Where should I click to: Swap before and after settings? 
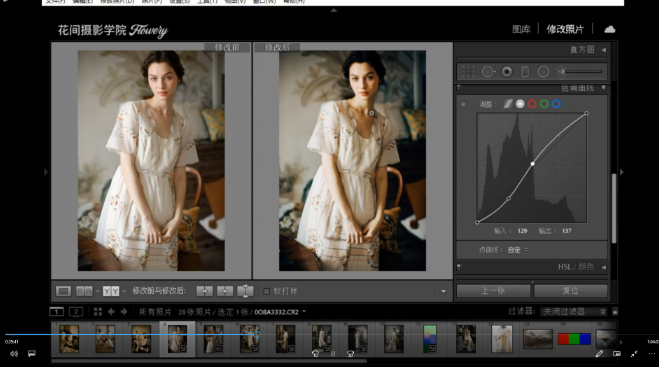[245, 291]
